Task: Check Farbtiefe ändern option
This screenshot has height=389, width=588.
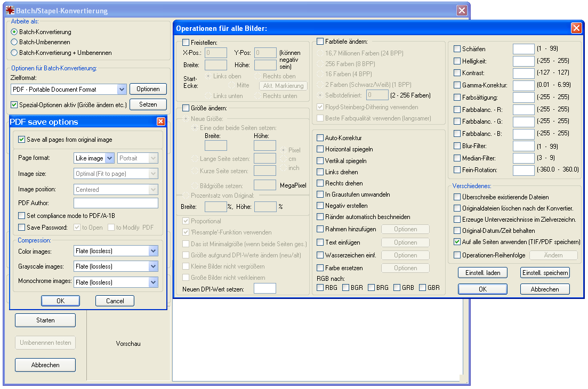Action: click(320, 42)
